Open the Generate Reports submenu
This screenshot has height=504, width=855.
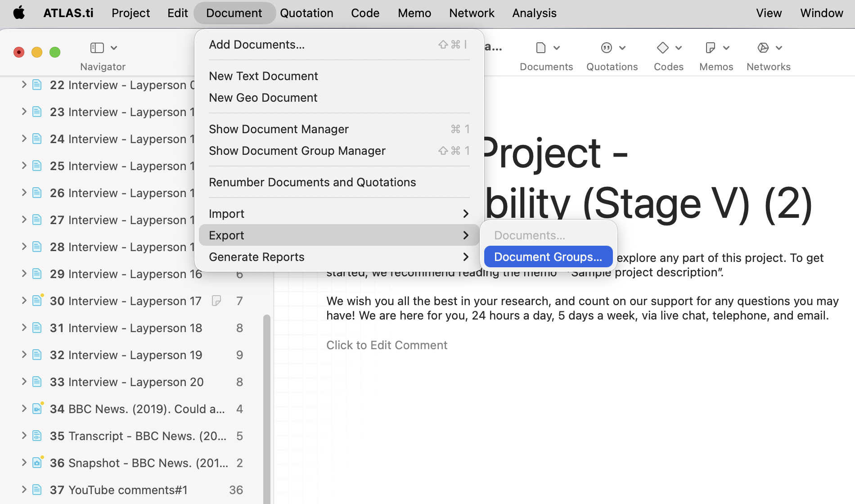click(339, 257)
